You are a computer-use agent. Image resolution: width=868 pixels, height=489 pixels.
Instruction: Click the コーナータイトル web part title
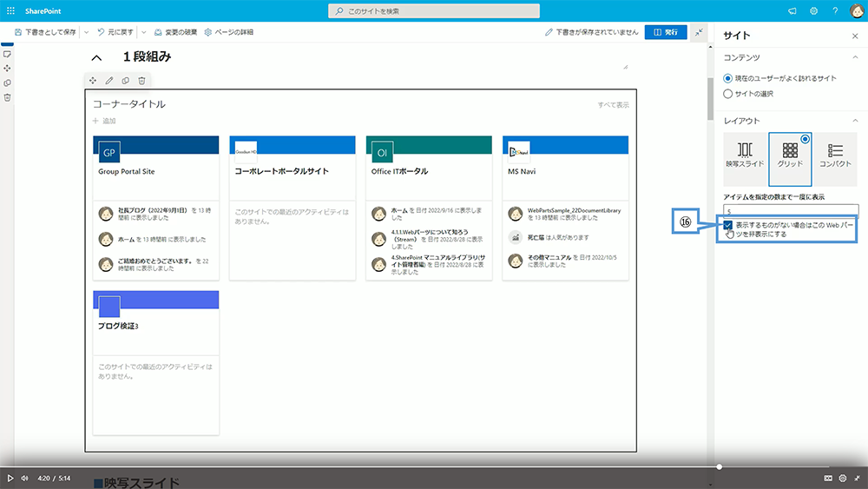coord(129,104)
